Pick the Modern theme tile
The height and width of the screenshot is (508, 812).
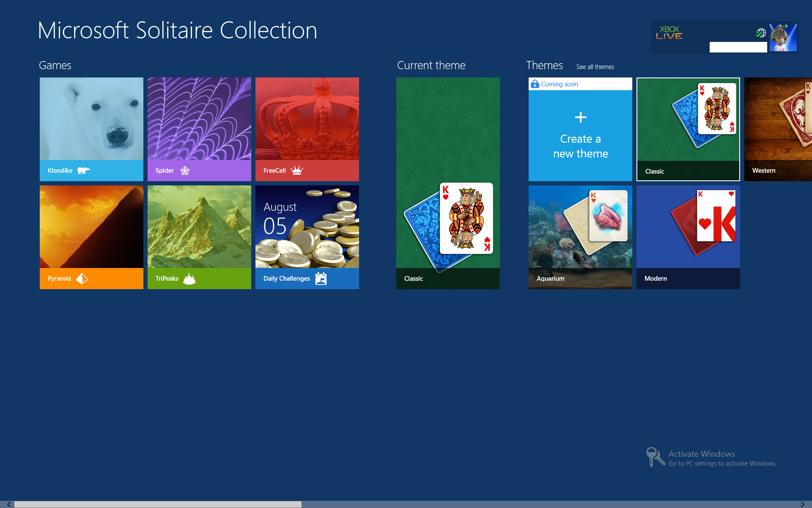tap(688, 237)
